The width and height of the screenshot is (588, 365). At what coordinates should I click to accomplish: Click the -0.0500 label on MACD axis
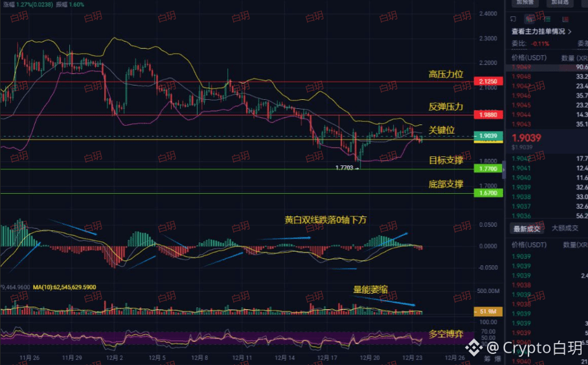488,268
